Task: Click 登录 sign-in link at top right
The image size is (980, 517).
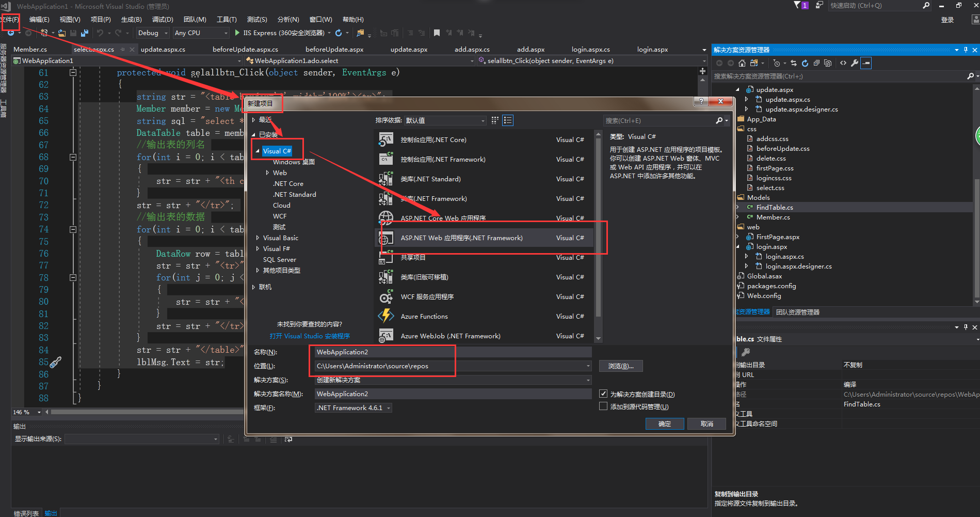Action: pyautogui.click(x=947, y=20)
